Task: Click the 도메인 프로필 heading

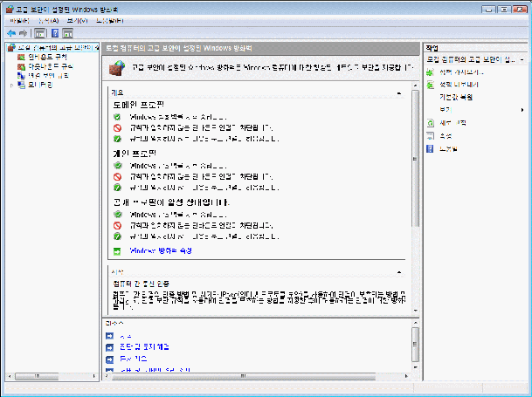Action: (139, 105)
